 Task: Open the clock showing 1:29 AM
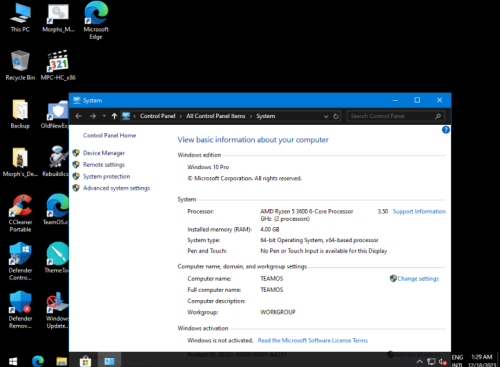tap(482, 357)
